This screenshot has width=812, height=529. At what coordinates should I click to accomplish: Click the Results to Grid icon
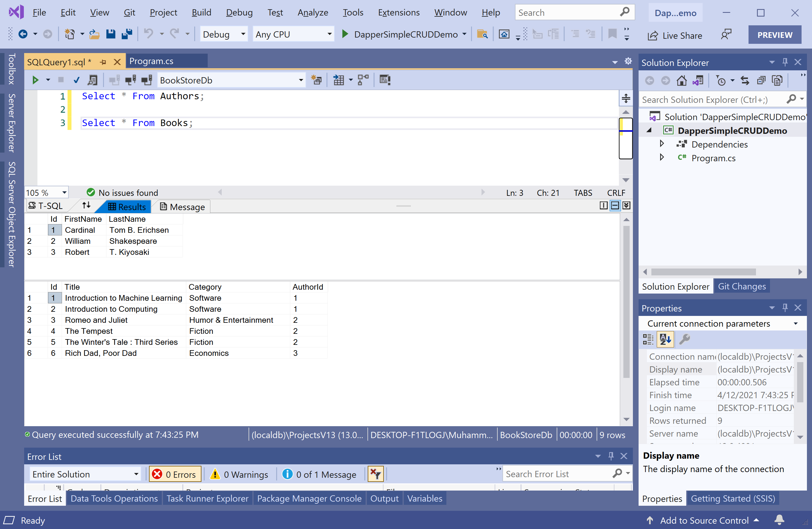point(339,80)
